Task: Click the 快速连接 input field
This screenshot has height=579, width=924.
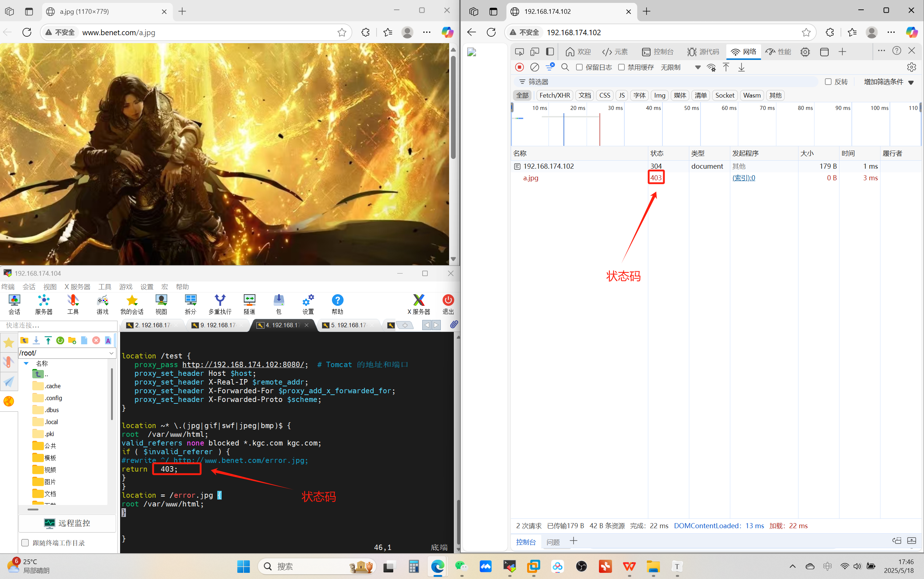Action: 59,325
